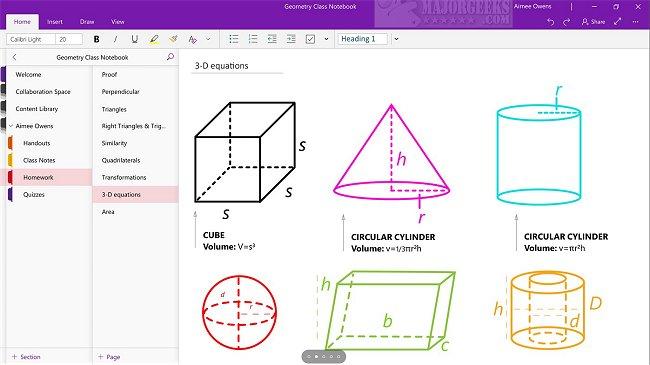The height and width of the screenshot is (365, 650).
Task: Apply italic formatting
Action: [115, 39]
